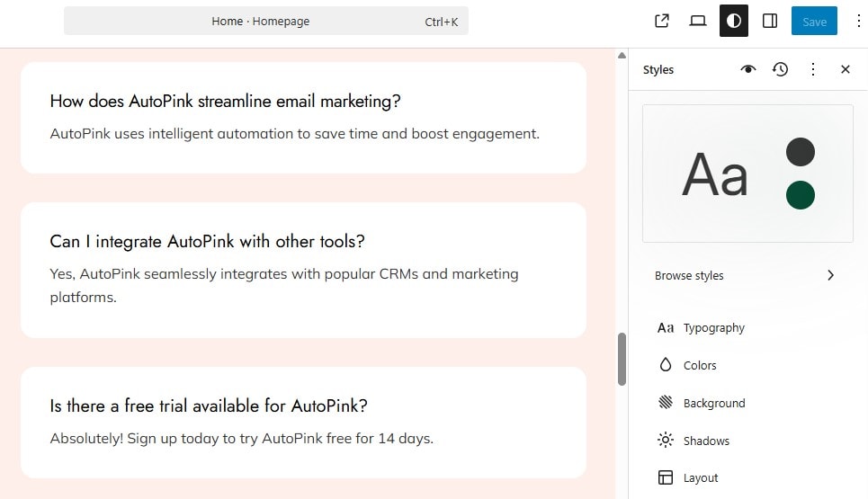This screenshot has height=499, width=868.
Task: Click the scrollbar up arrow
Action: (622, 56)
